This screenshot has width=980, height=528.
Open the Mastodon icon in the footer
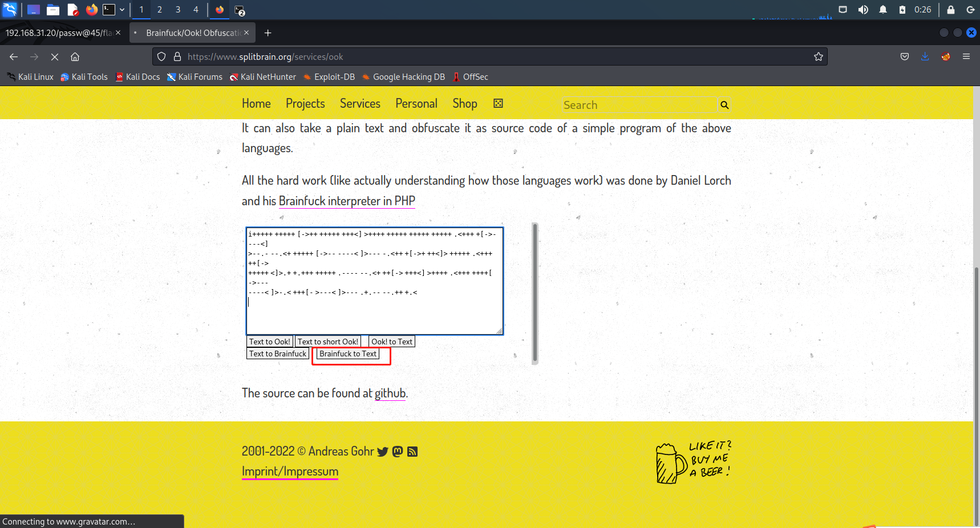398,452
